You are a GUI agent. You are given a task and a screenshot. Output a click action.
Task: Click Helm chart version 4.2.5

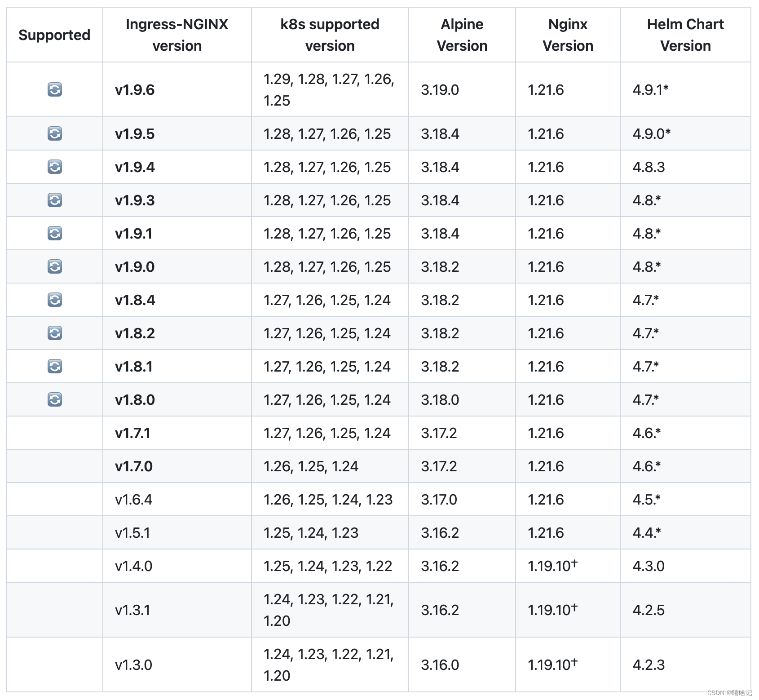pyautogui.click(x=649, y=610)
